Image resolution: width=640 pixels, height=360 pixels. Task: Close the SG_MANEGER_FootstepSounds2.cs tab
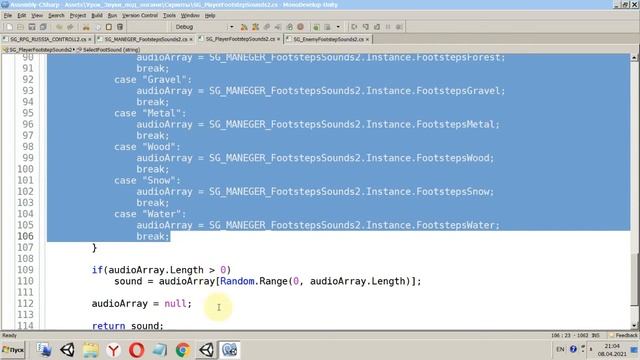pyautogui.click(x=191, y=39)
